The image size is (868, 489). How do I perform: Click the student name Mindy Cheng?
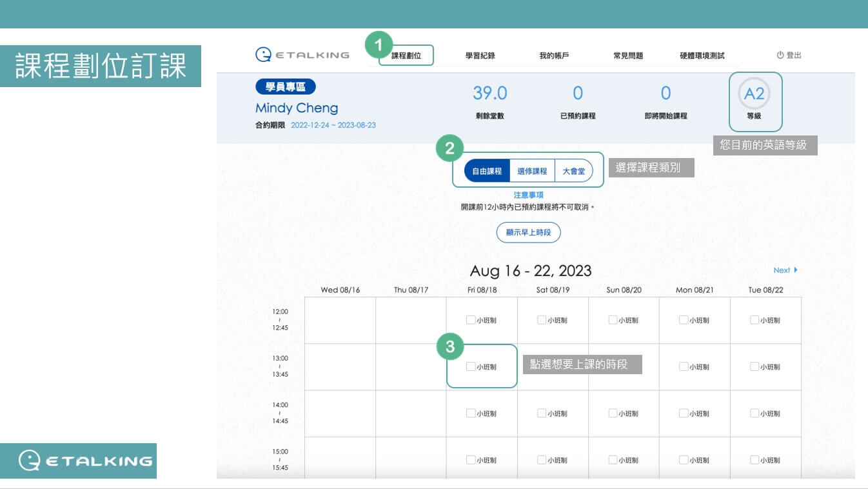[x=296, y=108]
